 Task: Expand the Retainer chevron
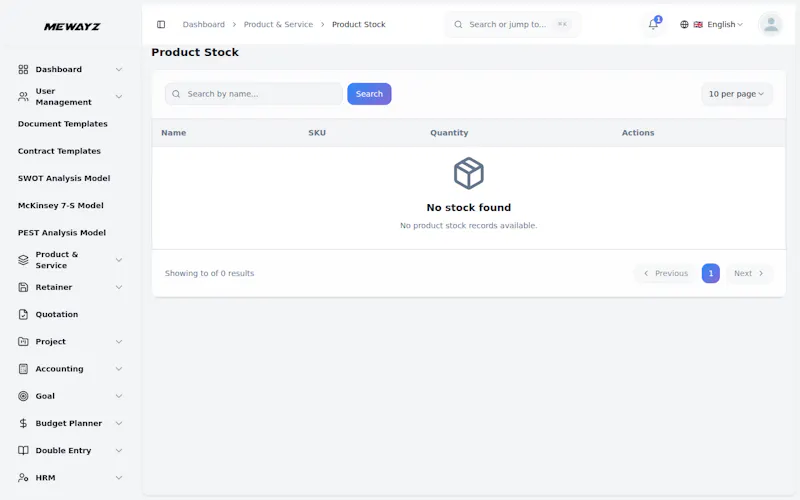point(119,287)
